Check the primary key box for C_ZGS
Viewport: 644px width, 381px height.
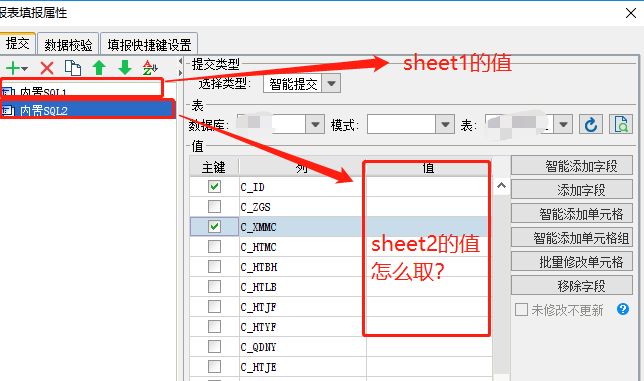[214, 206]
